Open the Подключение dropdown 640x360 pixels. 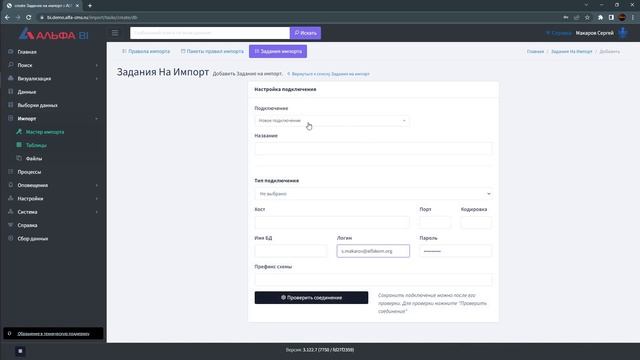[332, 121]
